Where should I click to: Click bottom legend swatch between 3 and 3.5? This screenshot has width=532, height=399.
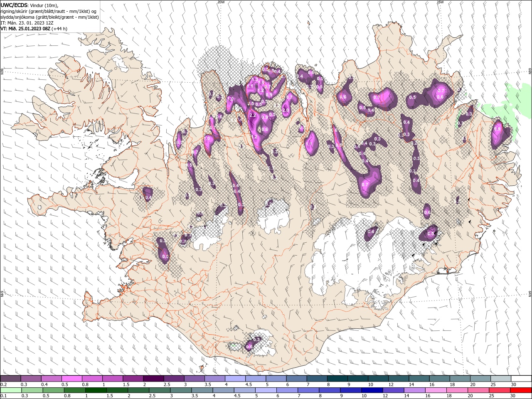(x=180, y=390)
